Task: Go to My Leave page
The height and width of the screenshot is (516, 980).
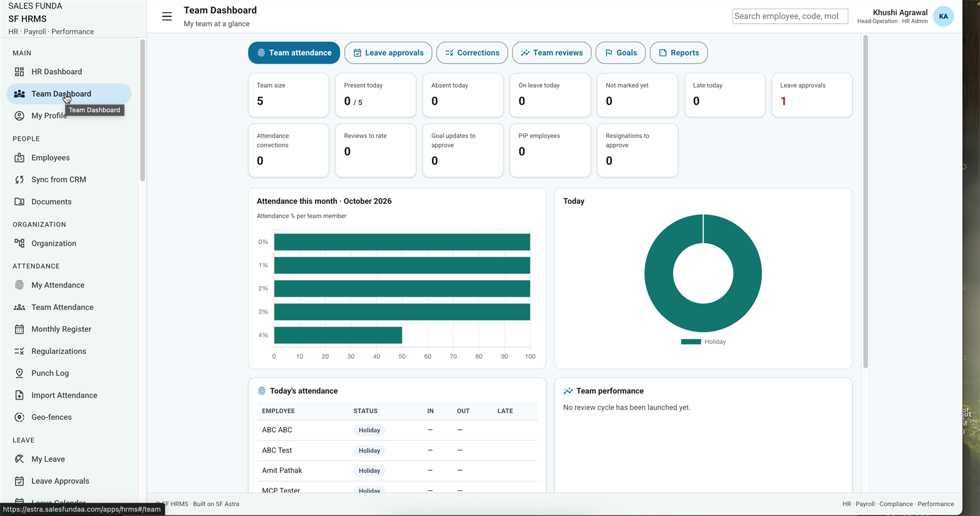Action: pyautogui.click(x=69, y=459)
